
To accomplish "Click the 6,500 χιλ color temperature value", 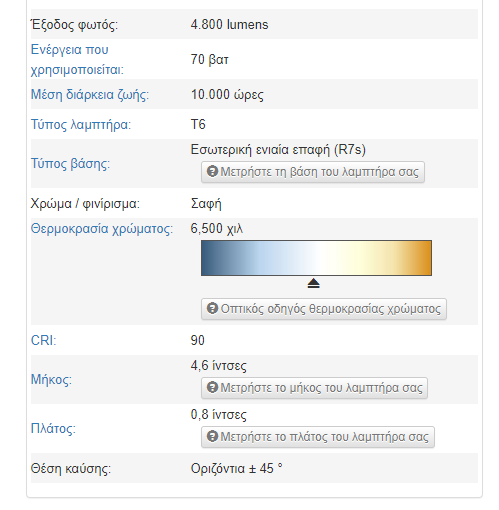I will (x=217, y=229).
